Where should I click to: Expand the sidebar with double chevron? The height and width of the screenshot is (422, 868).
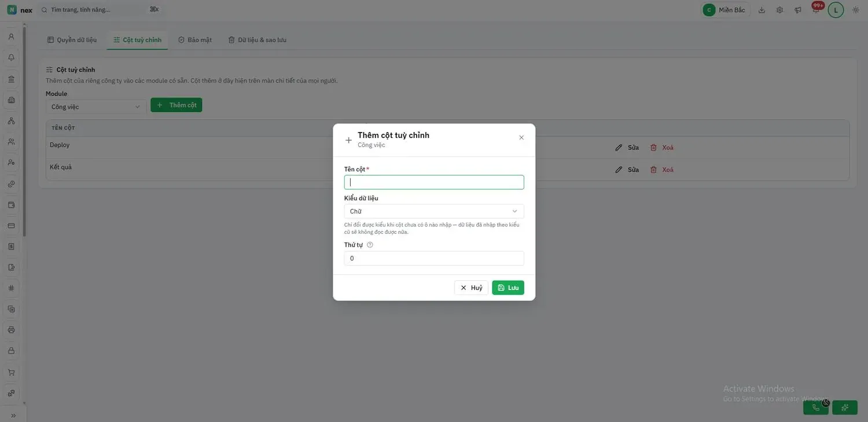point(13,415)
